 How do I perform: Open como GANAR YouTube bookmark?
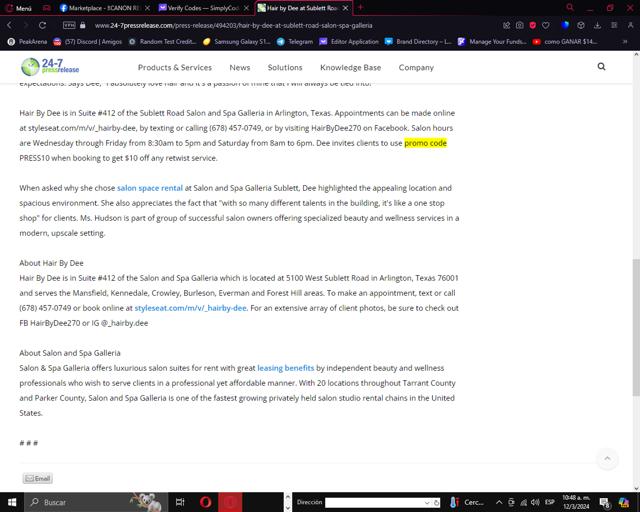tap(565, 42)
